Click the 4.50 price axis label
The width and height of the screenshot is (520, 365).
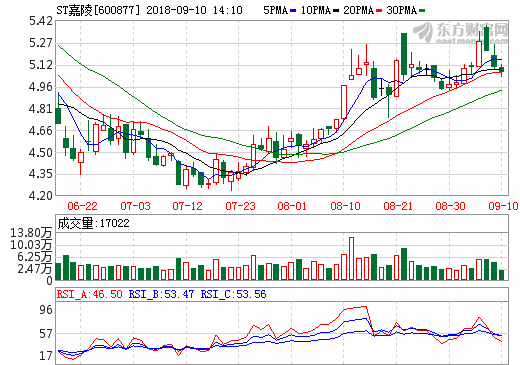tap(41, 153)
